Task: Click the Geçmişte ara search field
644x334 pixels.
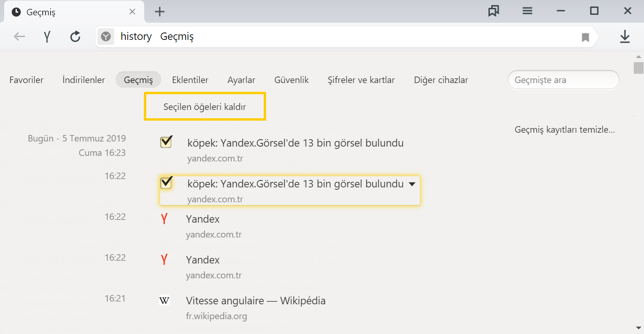Action: tap(564, 80)
